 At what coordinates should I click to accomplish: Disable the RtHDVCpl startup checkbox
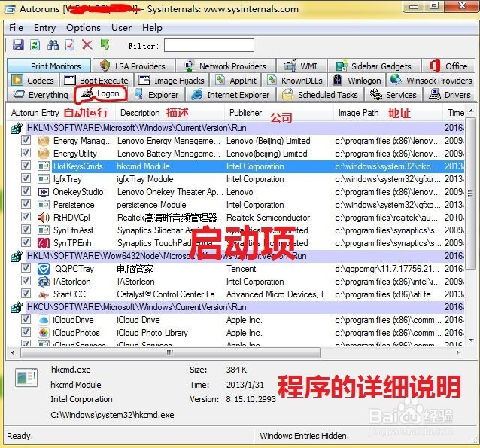pyautogui.click(x=26, y=218)
